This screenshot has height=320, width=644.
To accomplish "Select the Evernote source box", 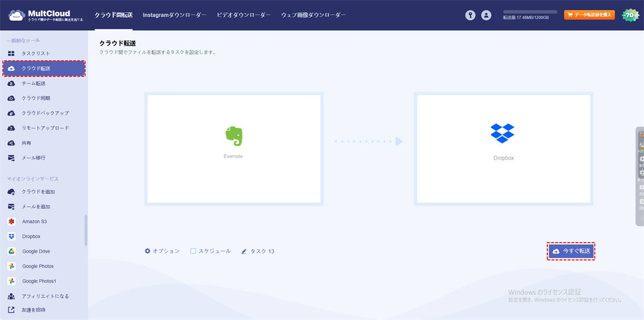I will (233, 149).
